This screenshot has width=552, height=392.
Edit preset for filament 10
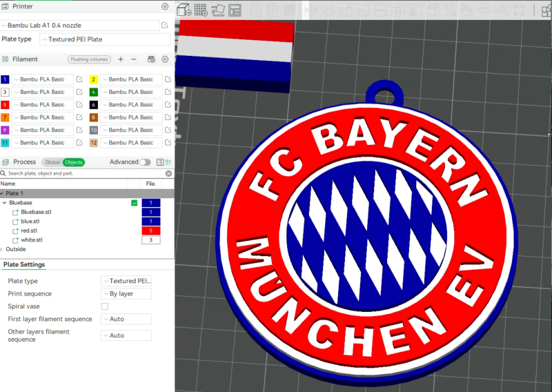click(x=168, y=130)
